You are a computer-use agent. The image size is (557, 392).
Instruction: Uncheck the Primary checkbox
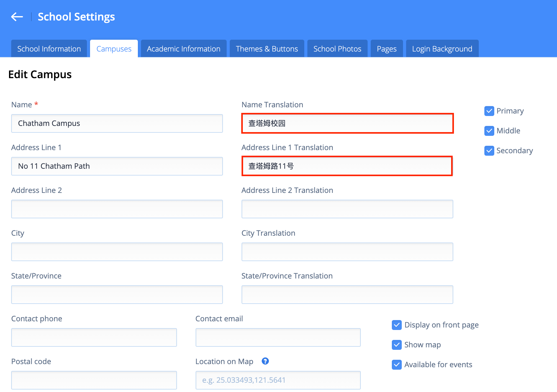489,111
